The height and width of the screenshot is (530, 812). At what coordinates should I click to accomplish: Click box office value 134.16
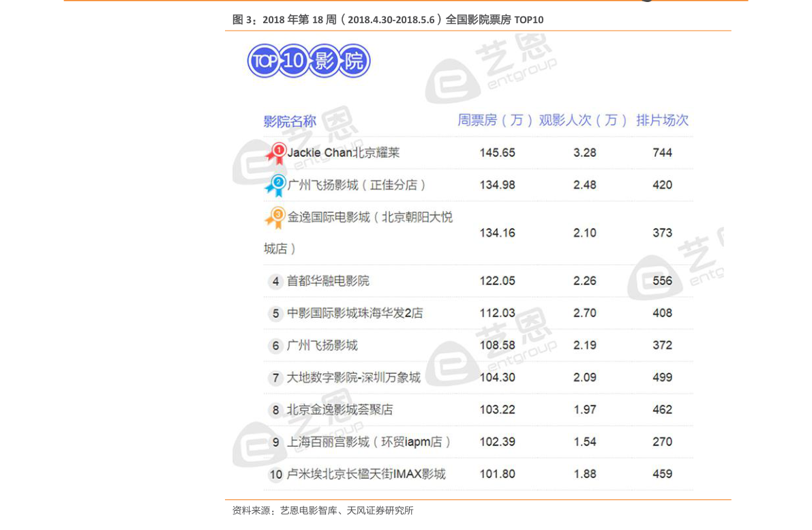[497, 233]
